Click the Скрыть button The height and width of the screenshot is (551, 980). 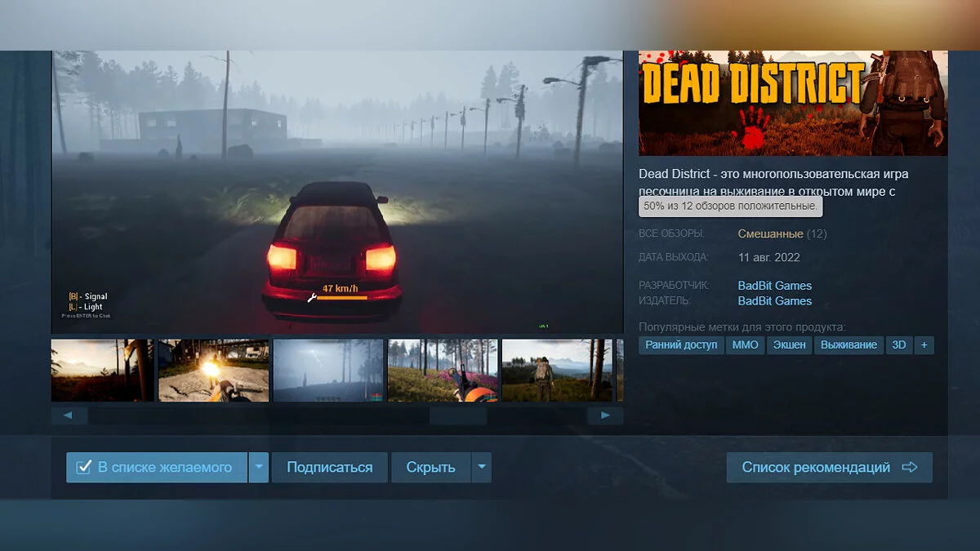(431, 468)
